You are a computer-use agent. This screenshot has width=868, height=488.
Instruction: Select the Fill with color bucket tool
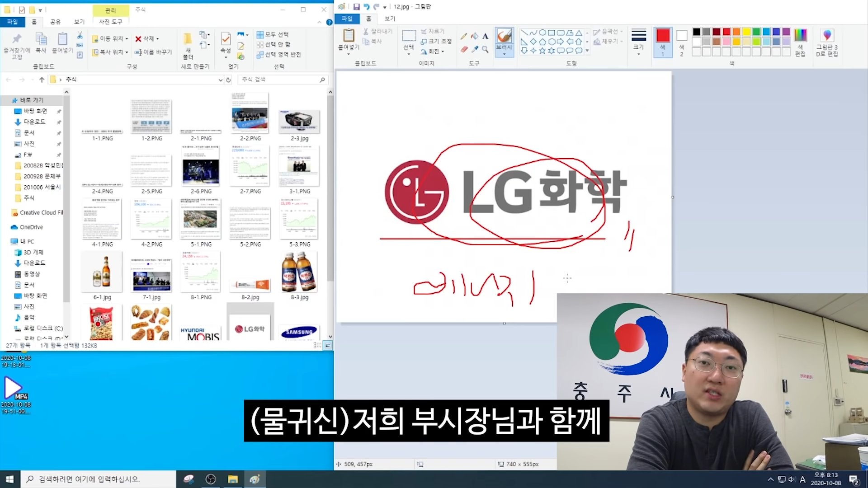[x=474, y=36]
